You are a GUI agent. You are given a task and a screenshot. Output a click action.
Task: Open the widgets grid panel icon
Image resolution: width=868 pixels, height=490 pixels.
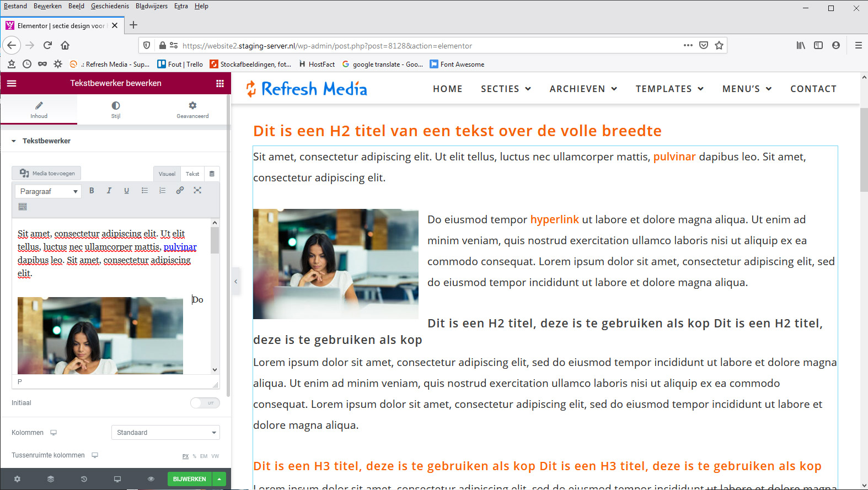[220, 83]
